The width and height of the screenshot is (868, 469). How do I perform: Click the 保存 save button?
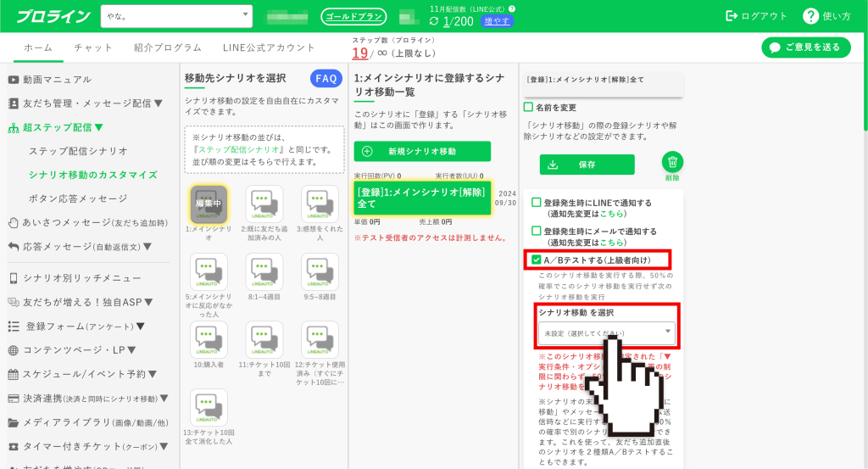[x=587, y=165]
